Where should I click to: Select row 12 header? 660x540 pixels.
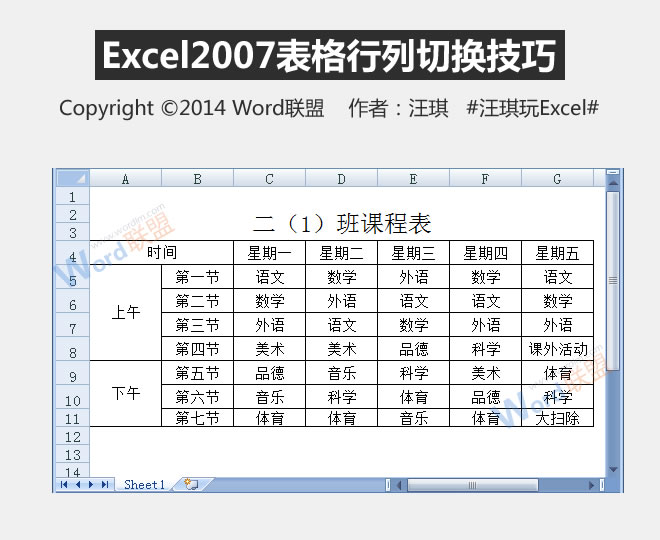(x=72, y=437)
